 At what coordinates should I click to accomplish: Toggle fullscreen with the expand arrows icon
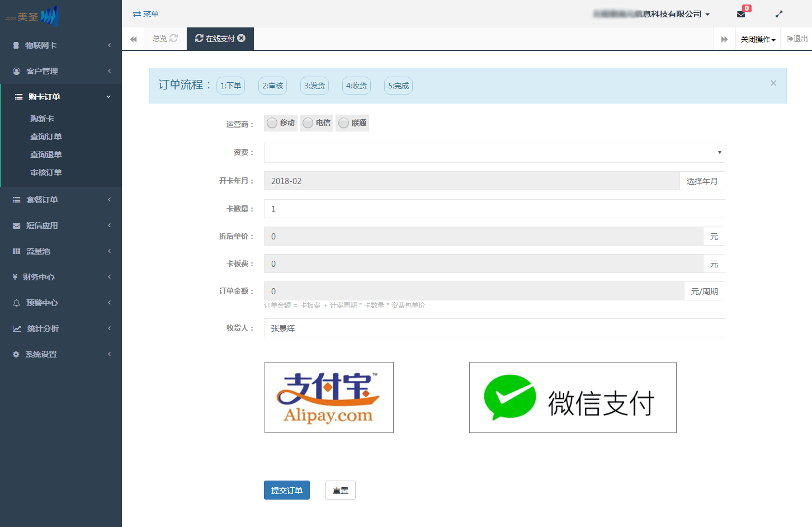click(778, 14)
